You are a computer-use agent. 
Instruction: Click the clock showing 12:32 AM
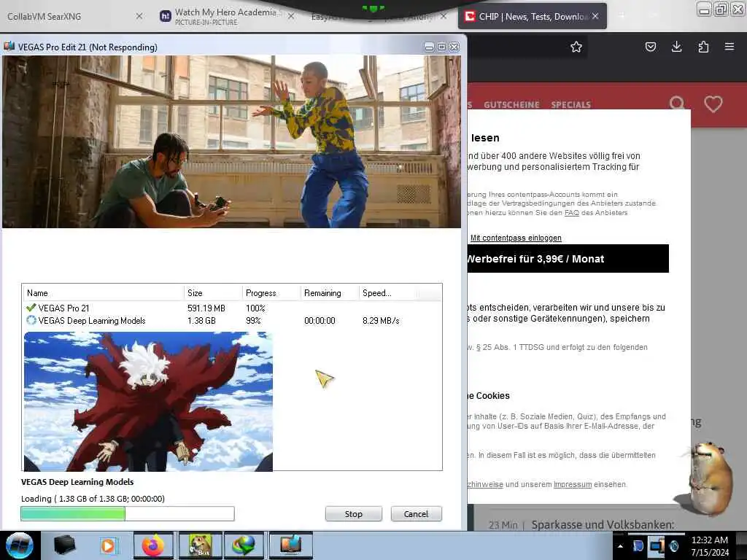709,540
